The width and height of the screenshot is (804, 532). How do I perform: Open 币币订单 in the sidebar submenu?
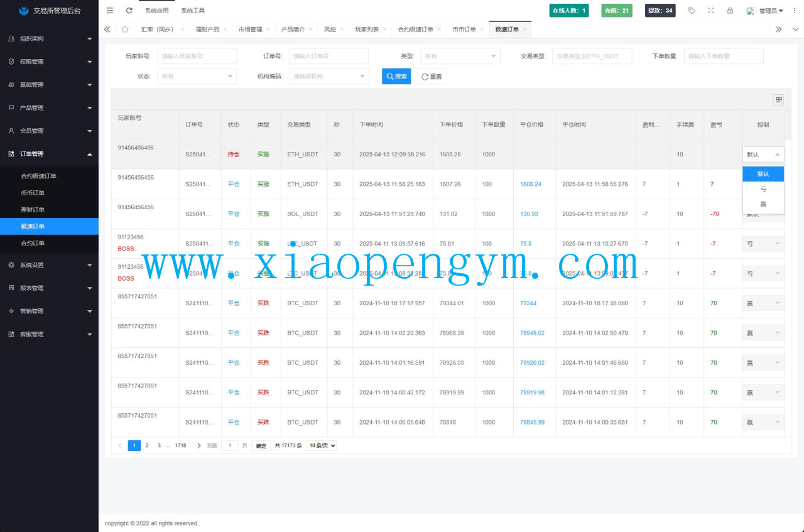49,193
